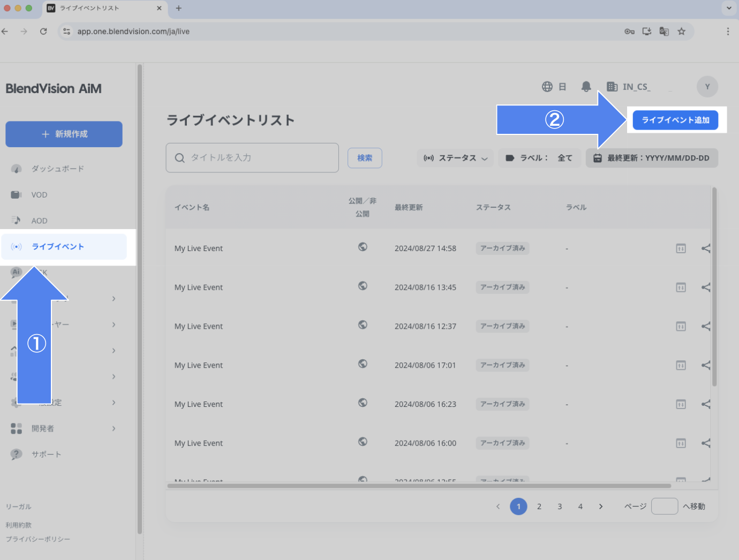
Task: Click the ライブイベント追加 button
Action: click(x=675, y=120)
